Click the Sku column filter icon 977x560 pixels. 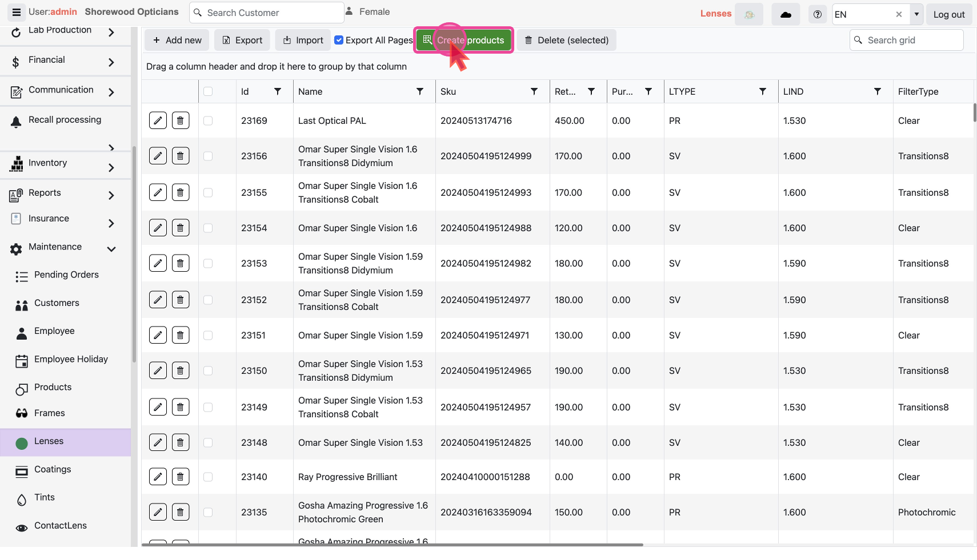pyautogui.click(x=534, y=91)
